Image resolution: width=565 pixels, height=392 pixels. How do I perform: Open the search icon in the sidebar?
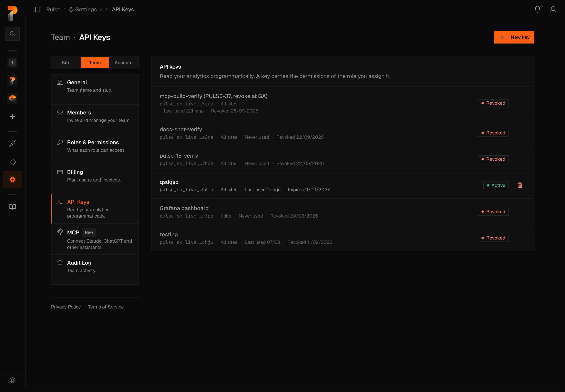point(13,34)
